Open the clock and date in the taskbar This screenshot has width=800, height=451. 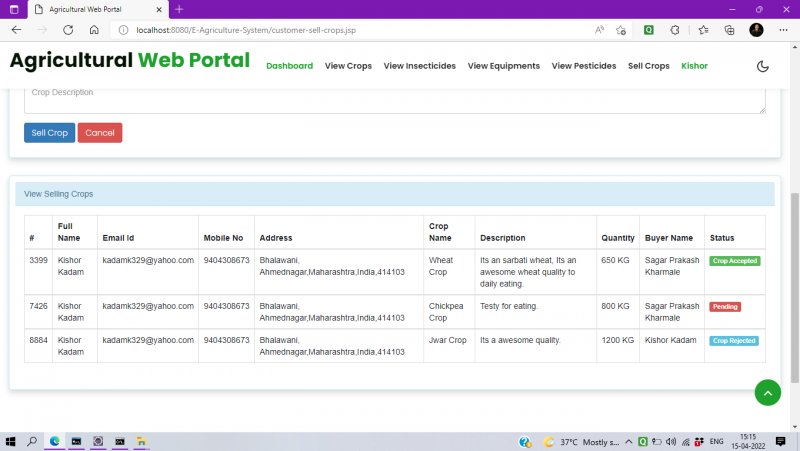(x=748, y=441)
